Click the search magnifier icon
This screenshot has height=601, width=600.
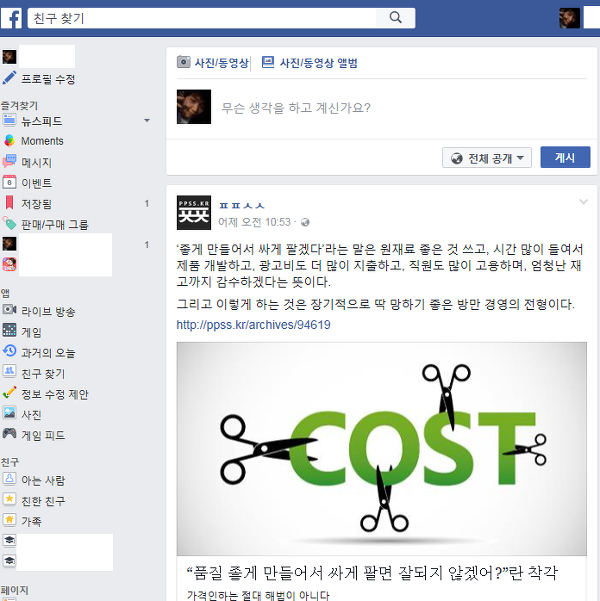395,18
